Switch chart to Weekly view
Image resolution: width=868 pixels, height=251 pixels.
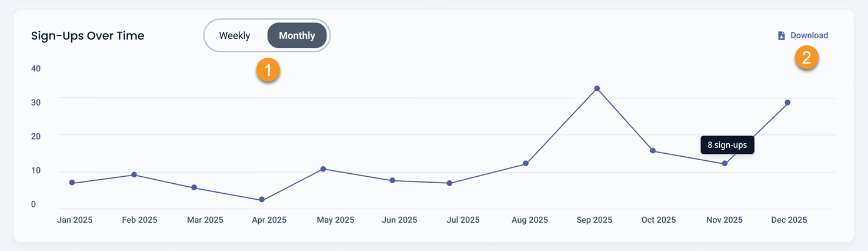pos(235,35)
